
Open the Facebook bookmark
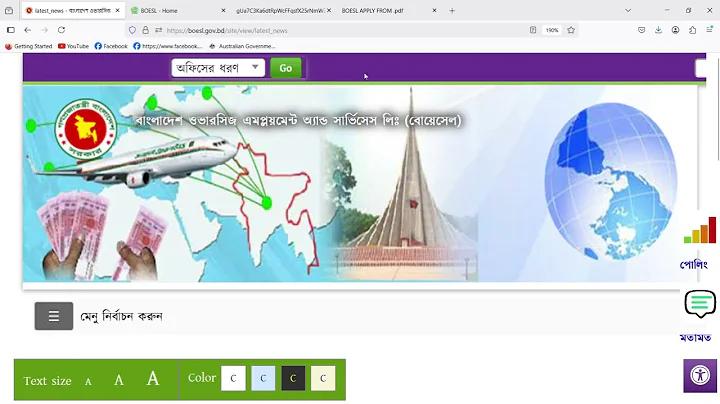coord(111,46)
